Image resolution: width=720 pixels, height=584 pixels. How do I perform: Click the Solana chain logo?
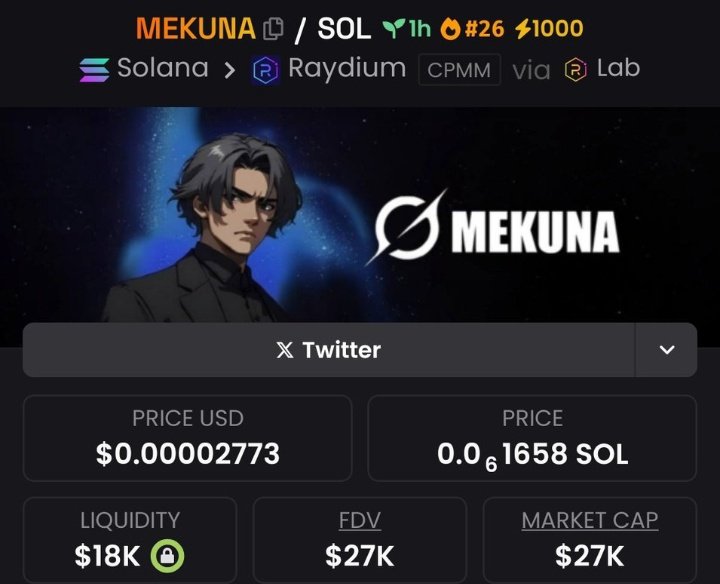(94, 70)
